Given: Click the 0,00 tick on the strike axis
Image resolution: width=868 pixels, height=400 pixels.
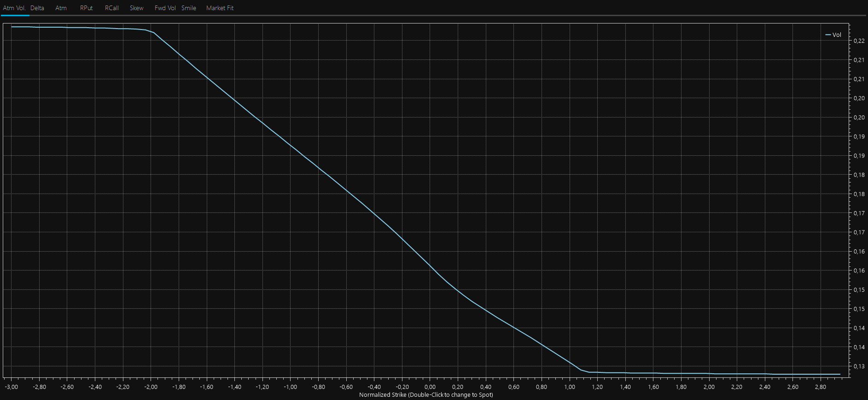Looking at the screenshot, I should tap(430, 387).
